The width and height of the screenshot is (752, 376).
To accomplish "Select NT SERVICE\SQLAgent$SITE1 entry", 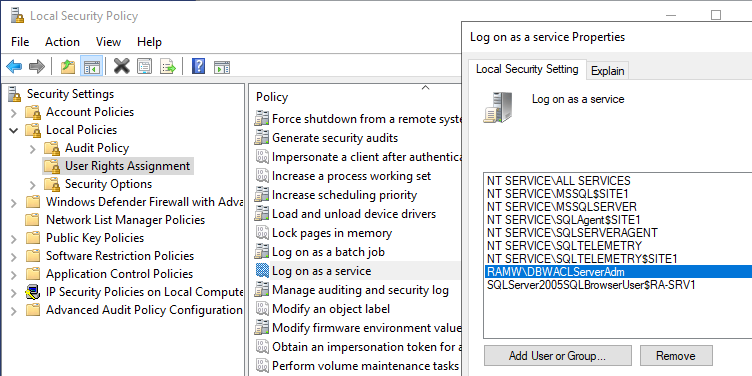I will [564, 220].
